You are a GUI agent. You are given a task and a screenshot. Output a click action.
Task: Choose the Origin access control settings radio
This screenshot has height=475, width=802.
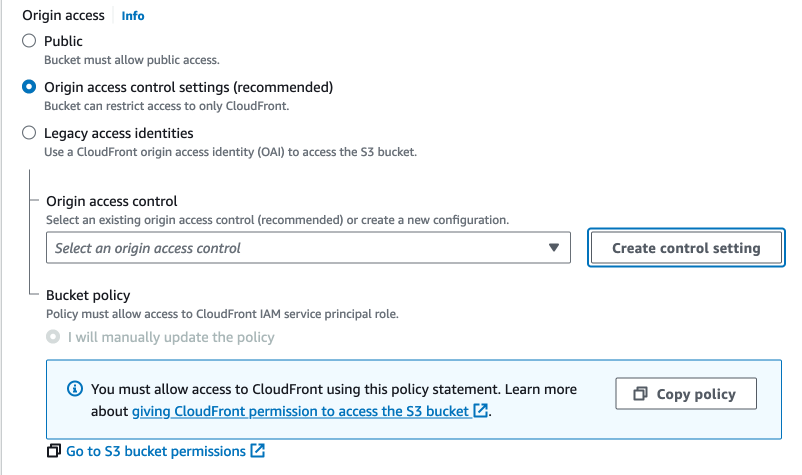(29, 87)
